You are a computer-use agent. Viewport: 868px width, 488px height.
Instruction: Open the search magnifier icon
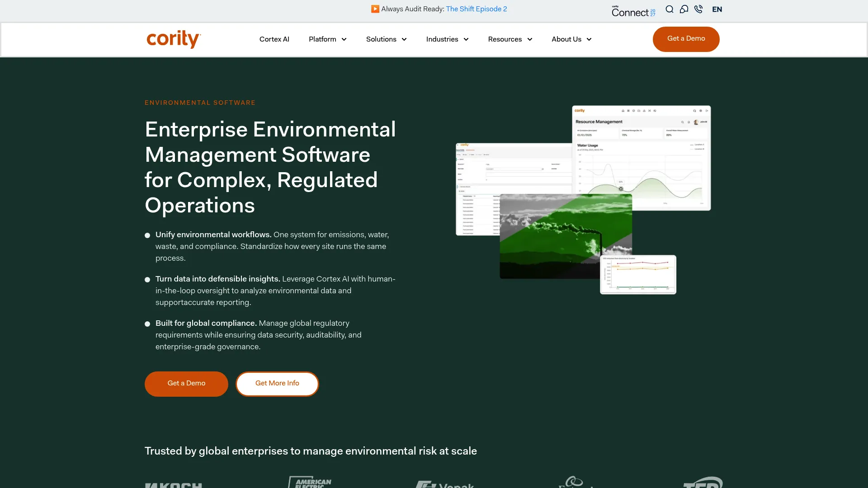[x=670, y=9]
